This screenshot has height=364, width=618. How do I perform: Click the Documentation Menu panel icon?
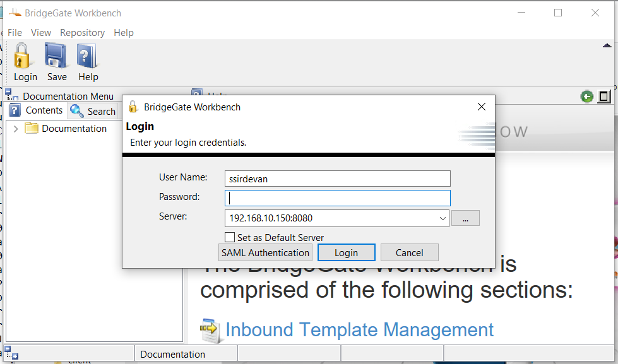(12, 95)
